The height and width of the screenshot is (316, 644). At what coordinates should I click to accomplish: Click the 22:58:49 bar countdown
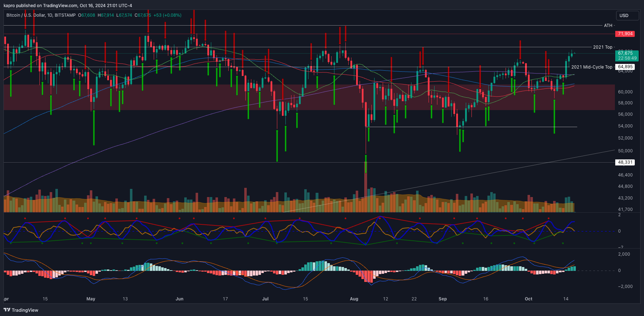pos(627,58)
